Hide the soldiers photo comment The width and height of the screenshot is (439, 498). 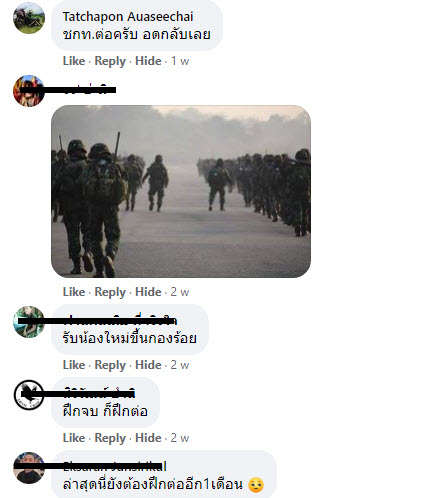coord(148,292)
